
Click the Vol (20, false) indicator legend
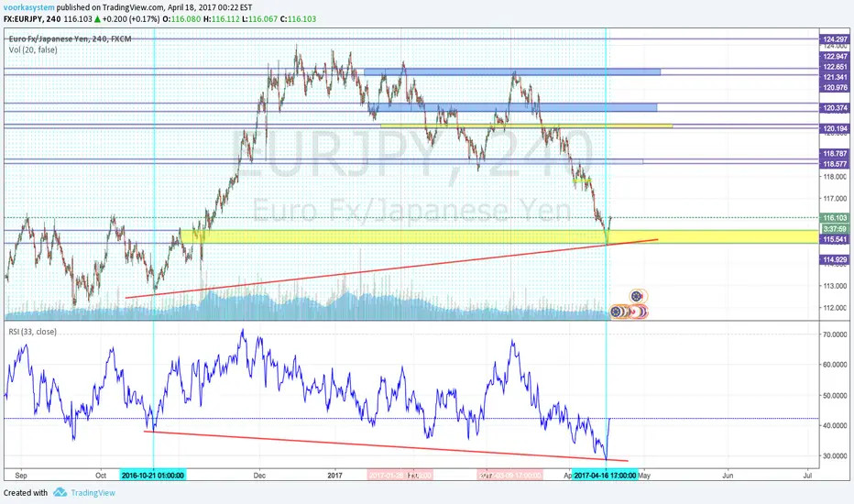33,49
